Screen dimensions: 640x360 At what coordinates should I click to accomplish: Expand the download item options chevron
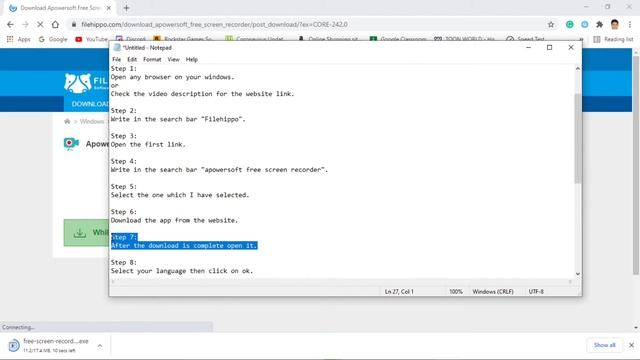coord(100,346)
